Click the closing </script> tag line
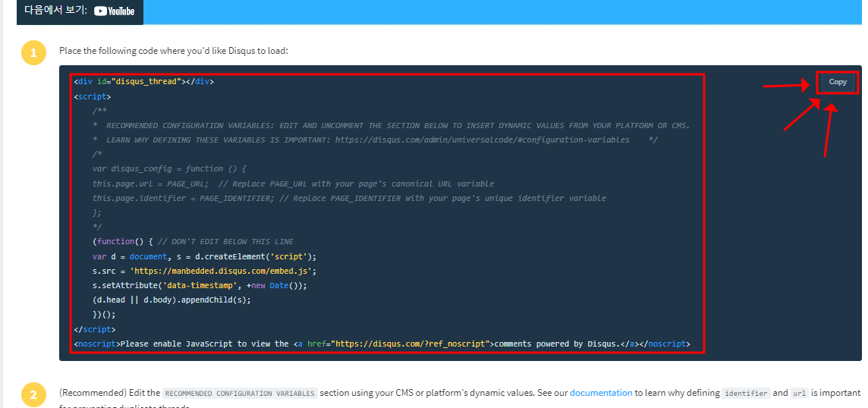The height and width of the screenshot is (408, 868). coord(95,329)
